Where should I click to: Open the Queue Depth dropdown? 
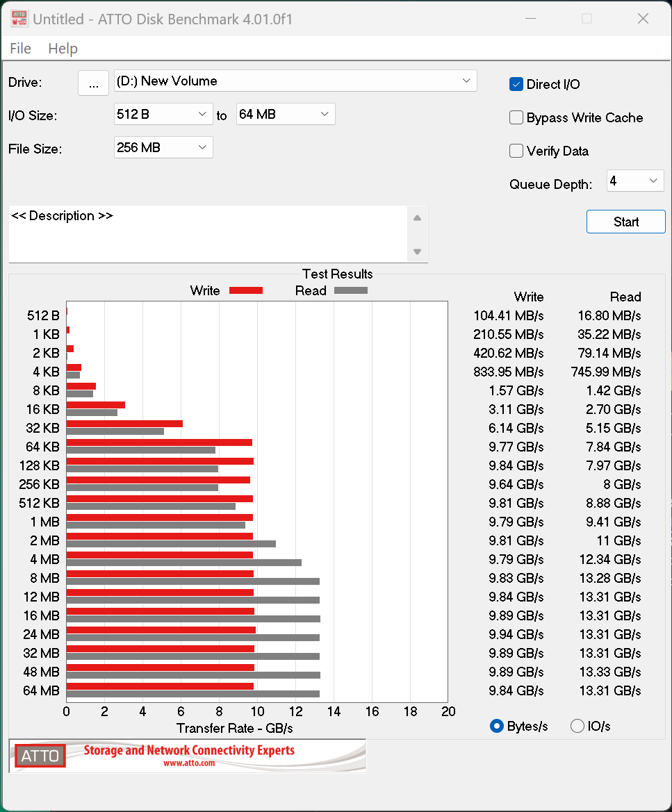tap(635, 181)
